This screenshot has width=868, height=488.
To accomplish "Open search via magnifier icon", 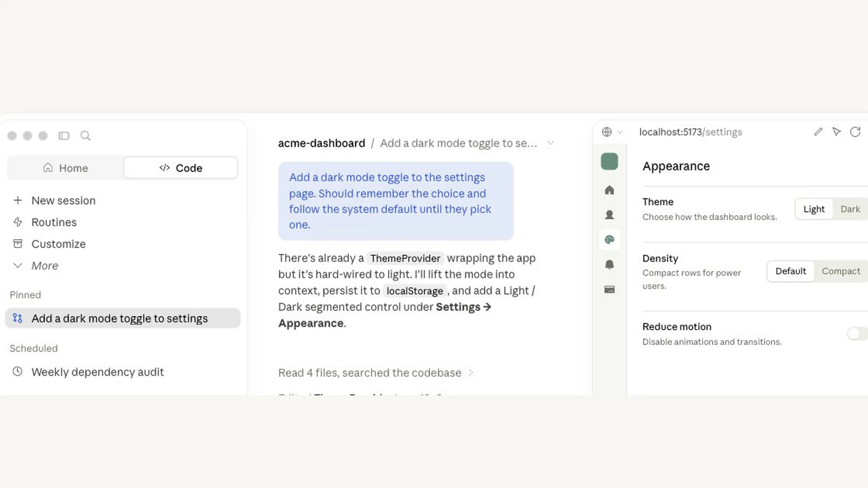I will [86, 136].
